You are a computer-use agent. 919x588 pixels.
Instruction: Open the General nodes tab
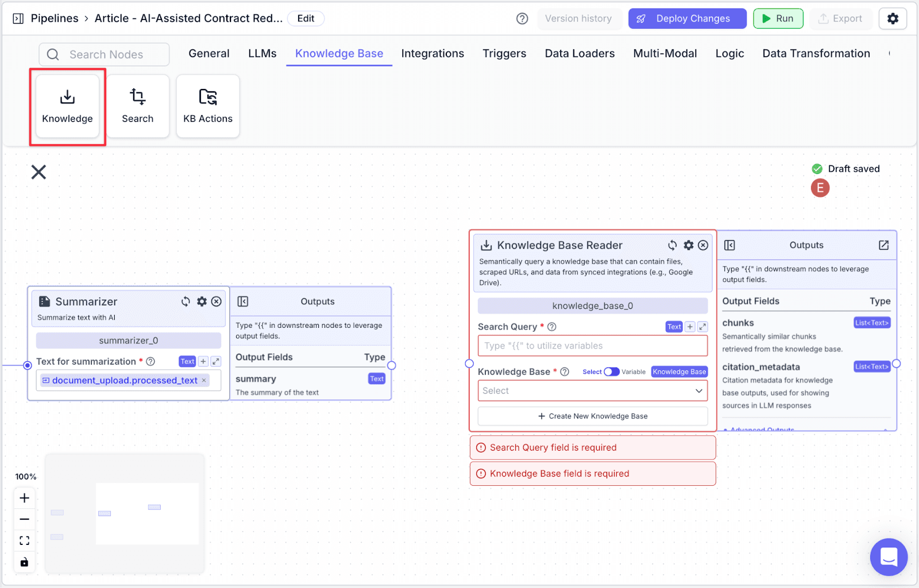[209, 53]
